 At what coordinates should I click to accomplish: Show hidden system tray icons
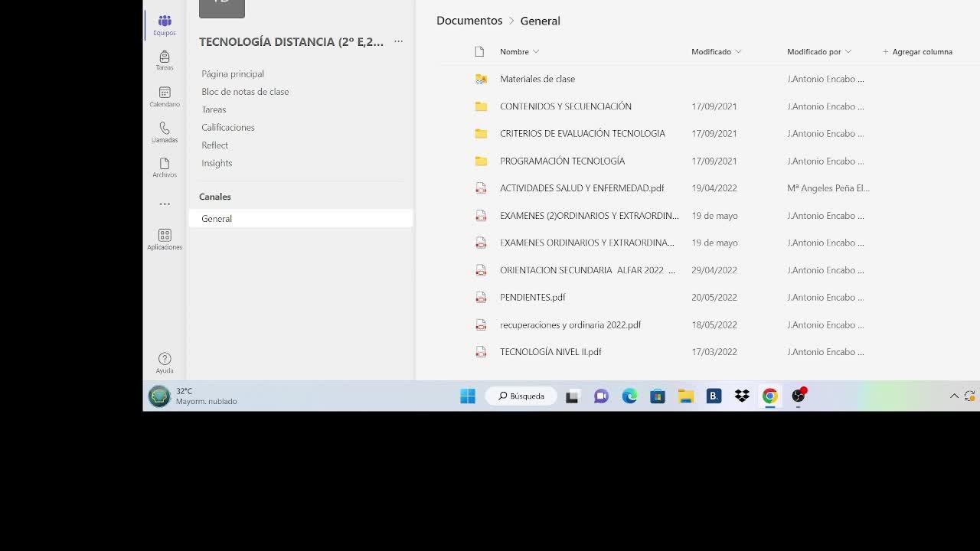[x=954, y=396]
